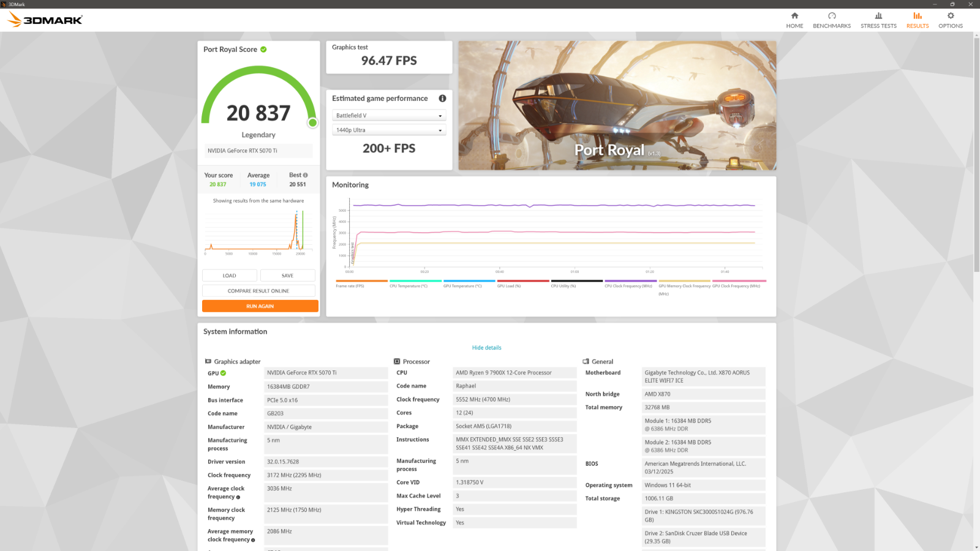Viewport: 980px width, 551px height.
Task: Open Options via the gear icon
Action: pos(951,16)
